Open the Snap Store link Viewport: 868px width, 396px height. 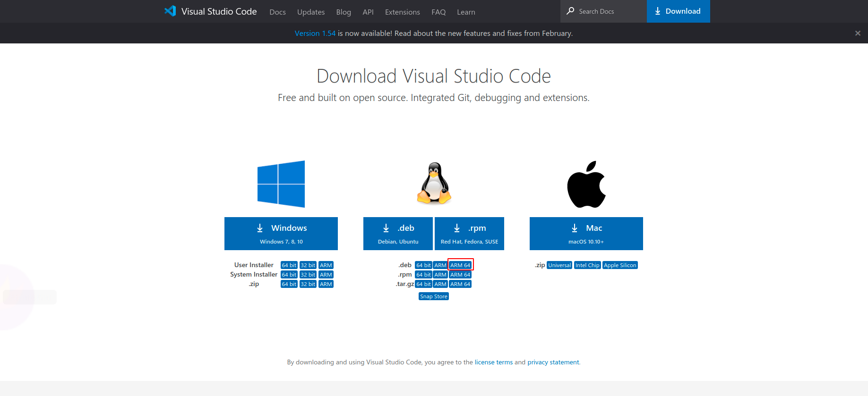(434, 296)
